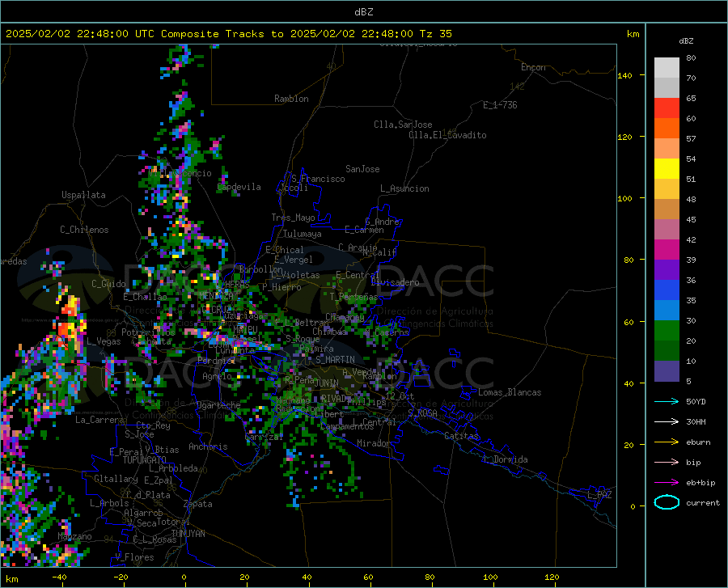
Task: Click the 30HM white arrow legend icon
Action: click(667, 422)
